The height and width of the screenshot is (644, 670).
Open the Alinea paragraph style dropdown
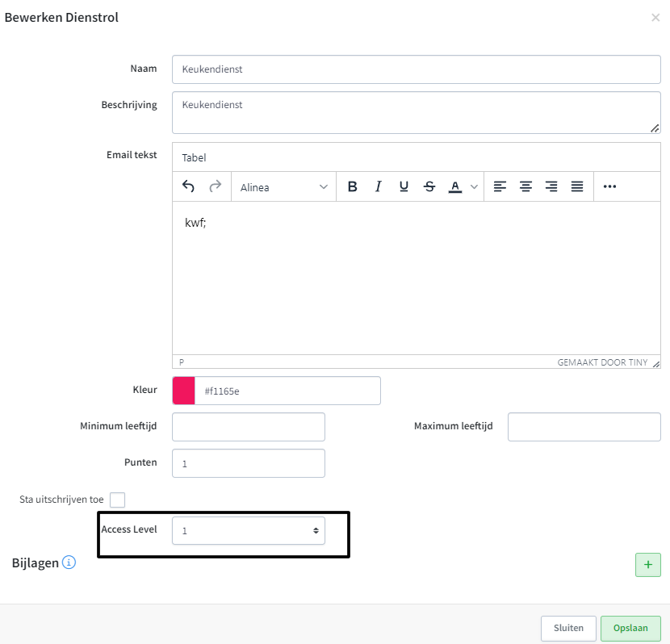pyautogui.click(x=283, y=187)
